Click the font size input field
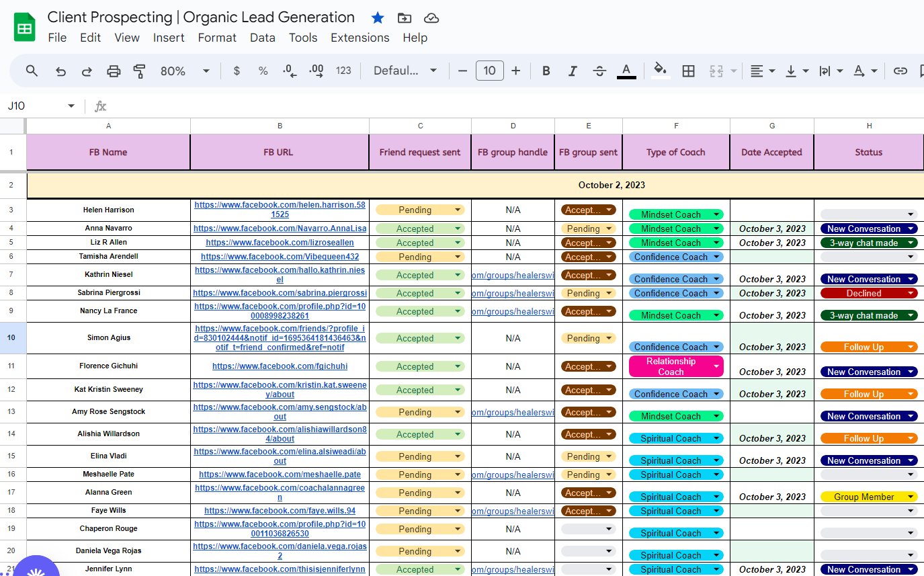Screen dimensions: 924x576 (x=489, y=71)
